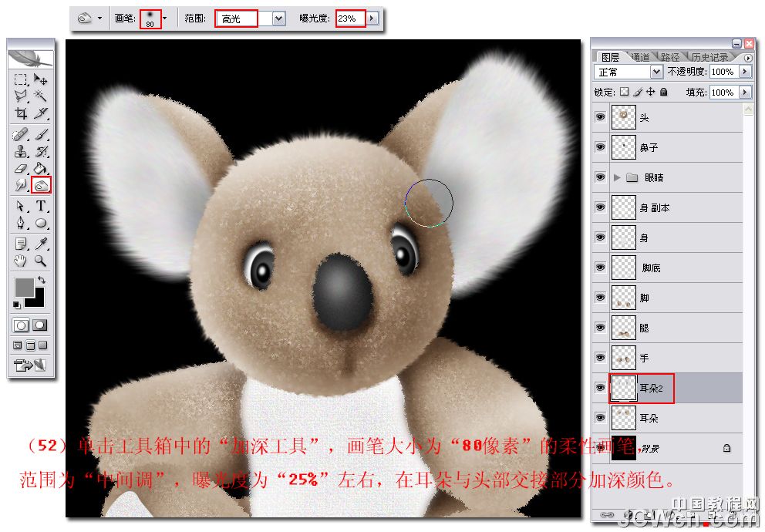Select the Magic Wand tool
The height and width of the screenshot is (532, 765).
[41, 96]
